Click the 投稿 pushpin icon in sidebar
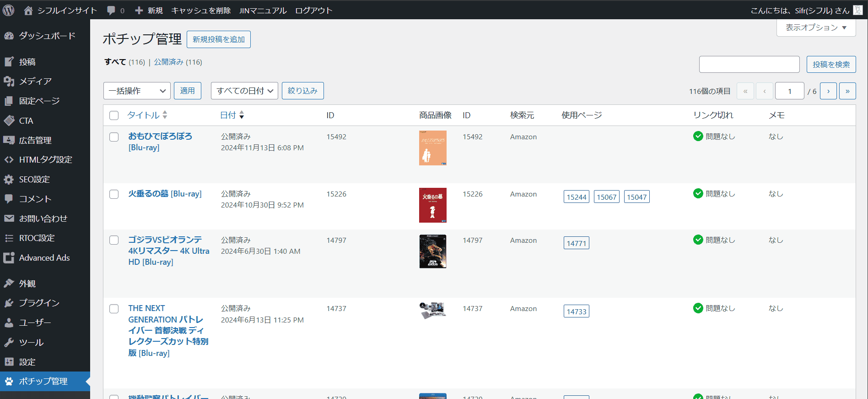The width and height of the screenshot is (868, 399). click(x=9, y=62)
